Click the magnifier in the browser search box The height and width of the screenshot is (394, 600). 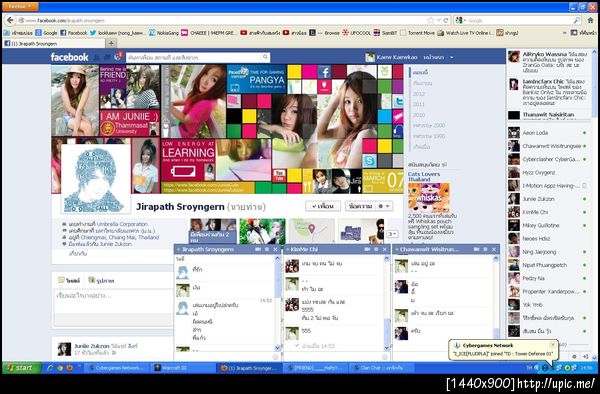tap(576, 20)
